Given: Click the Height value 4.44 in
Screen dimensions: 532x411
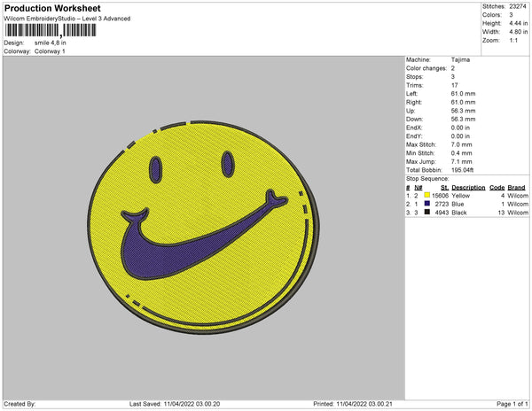Looking at the screenshot, I should click(x=518, y=23).
